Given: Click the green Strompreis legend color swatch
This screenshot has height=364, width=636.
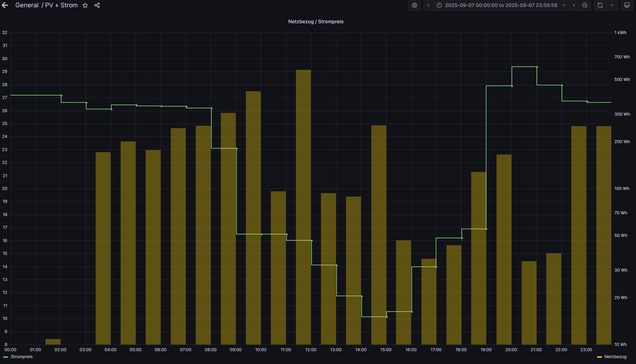Looking at the screenshot, I should click(6, 357).
